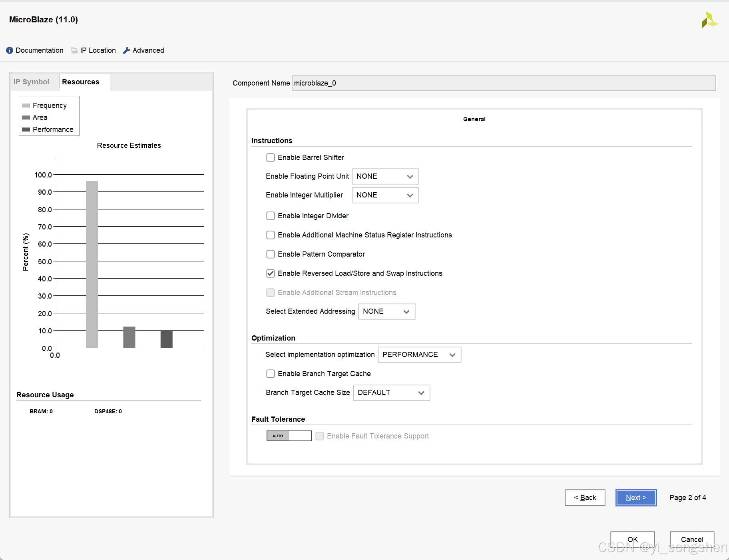729x560 pixels.
Task: Click the 'Resource Estimates' chart title
Action: [x=129, y=145]
